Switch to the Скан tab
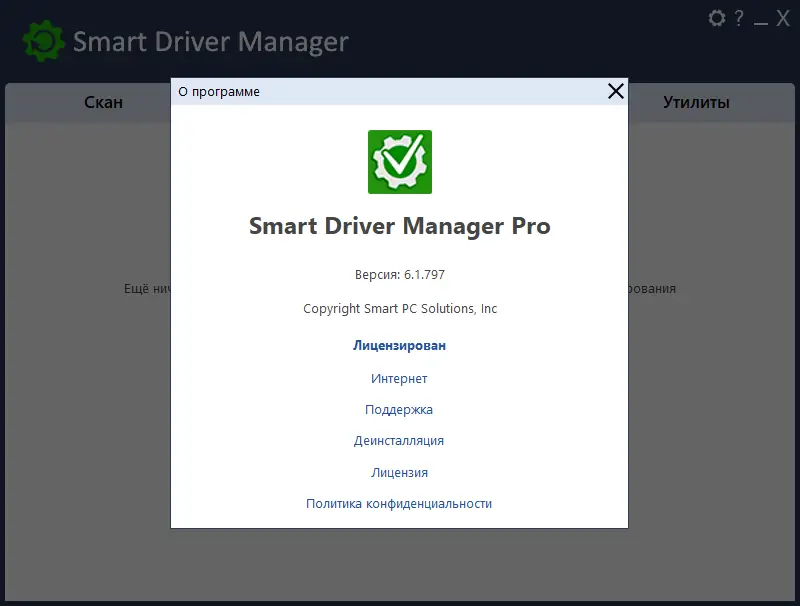This screenshot has height=606, width=800. [x=102, y=102]
